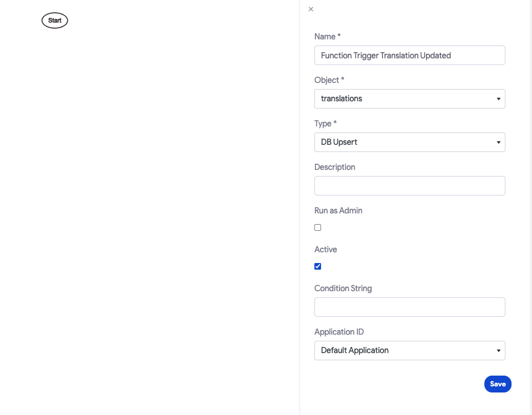Click the Object dropdown arrow
The height and width of the screenshot is (415, 532).
(x=498, y=99)
